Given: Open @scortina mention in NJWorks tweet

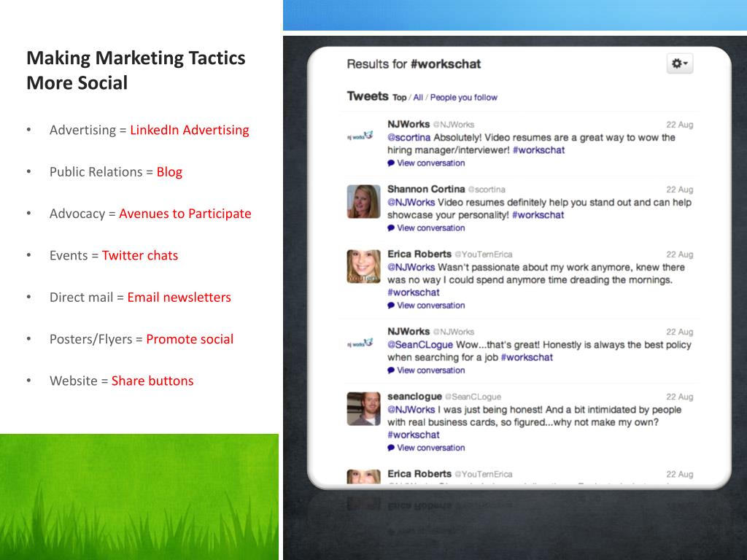Looking at the screenshot, I should coord(409,138).
